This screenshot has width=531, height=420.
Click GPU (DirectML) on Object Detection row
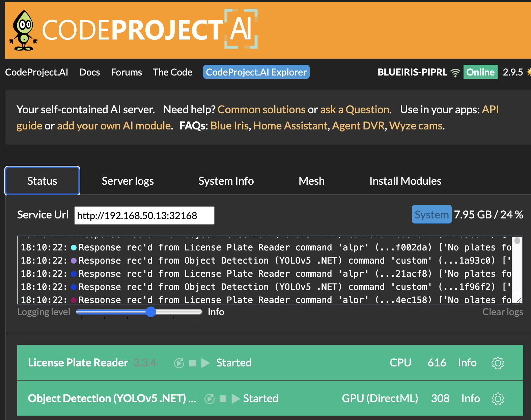point(380,398)
